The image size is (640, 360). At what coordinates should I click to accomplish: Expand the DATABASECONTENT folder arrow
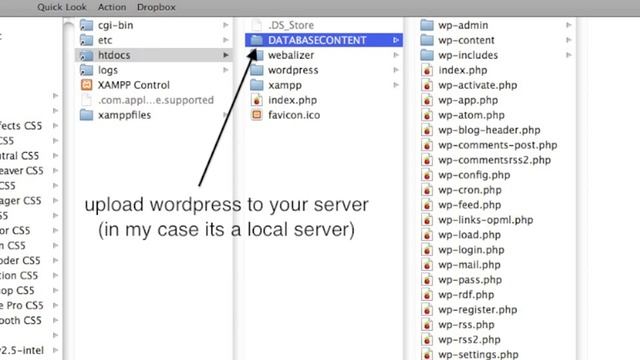tap(396, 40)
